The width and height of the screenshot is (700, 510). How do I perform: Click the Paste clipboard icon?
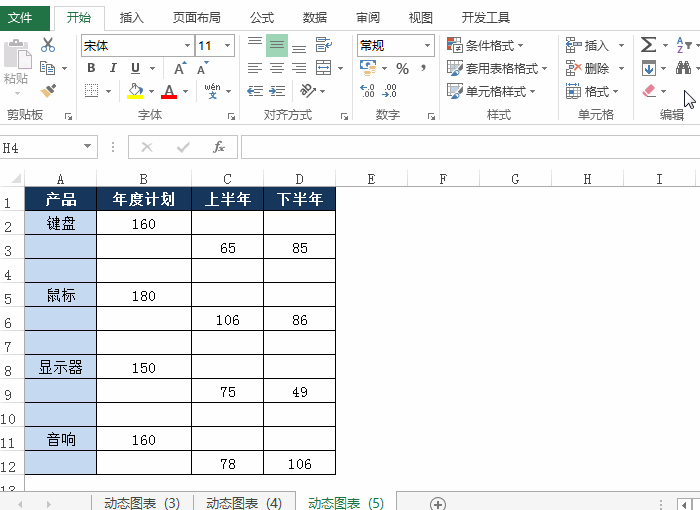pos(17,55)
